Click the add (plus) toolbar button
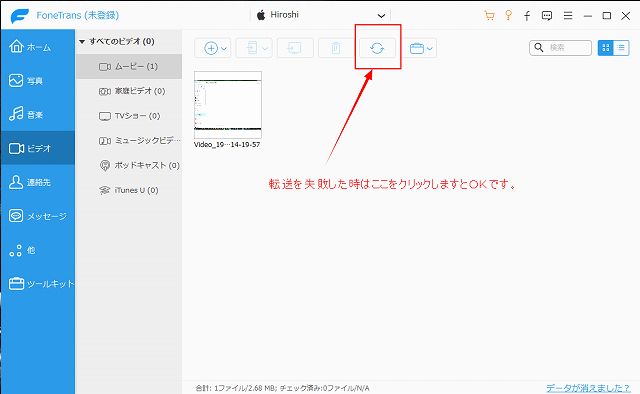The height and width of the screenshot is (394, 640). point(211,48)
